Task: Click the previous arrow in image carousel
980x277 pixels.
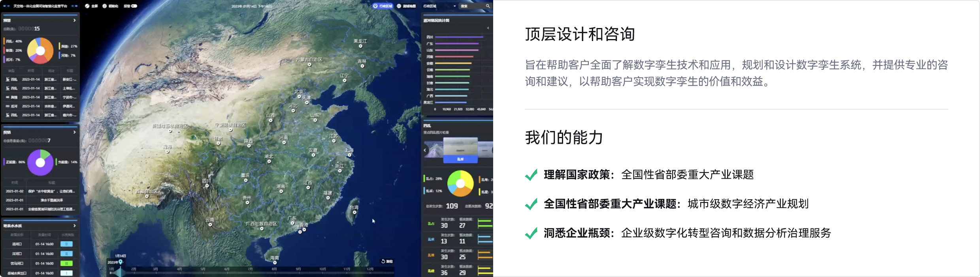Action: [425, 150]
